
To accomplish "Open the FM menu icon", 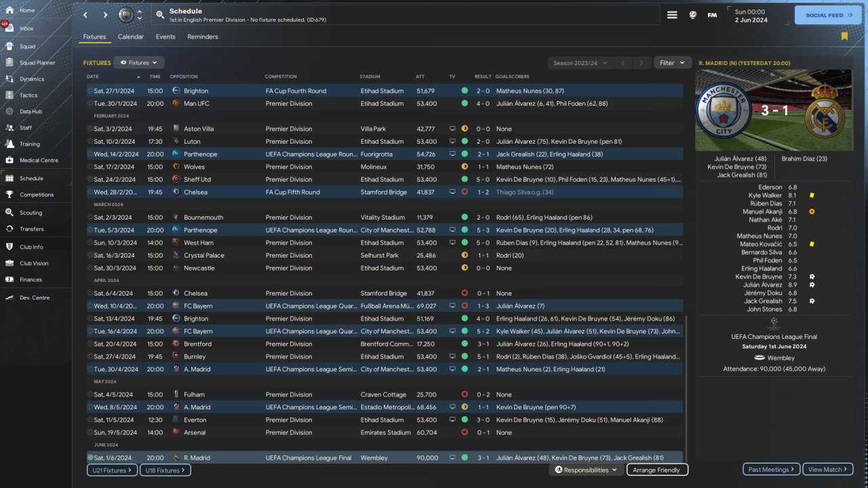I will pyautogui.click(x=712, y=15).
